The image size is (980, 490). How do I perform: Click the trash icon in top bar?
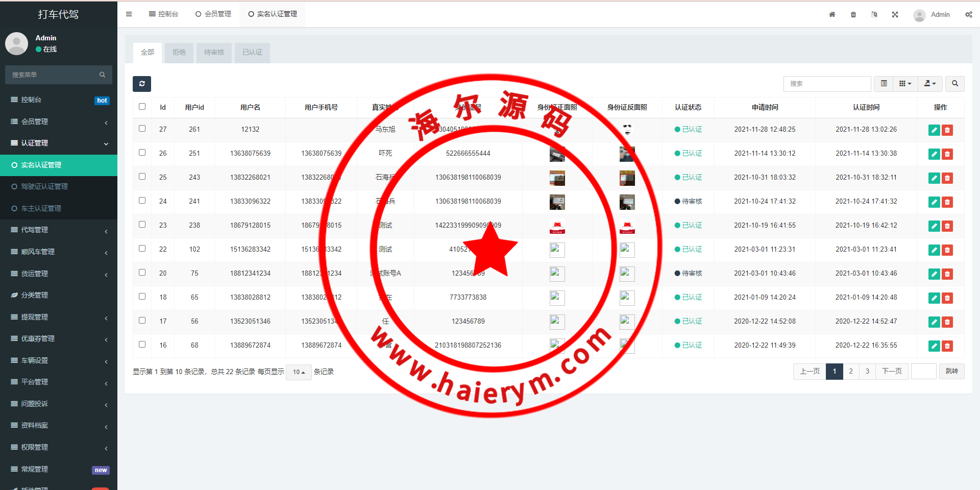pyautogui.click(x=853, y=15)
